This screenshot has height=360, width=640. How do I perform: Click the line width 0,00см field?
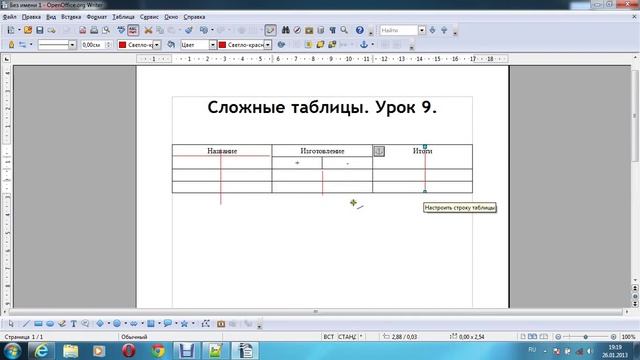tap(93, 44)
